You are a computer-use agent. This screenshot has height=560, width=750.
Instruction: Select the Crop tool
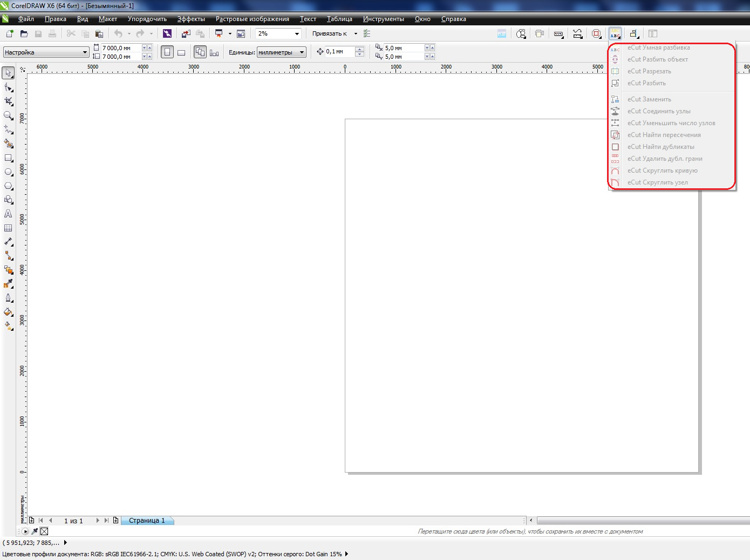click(x=8, y=101)
